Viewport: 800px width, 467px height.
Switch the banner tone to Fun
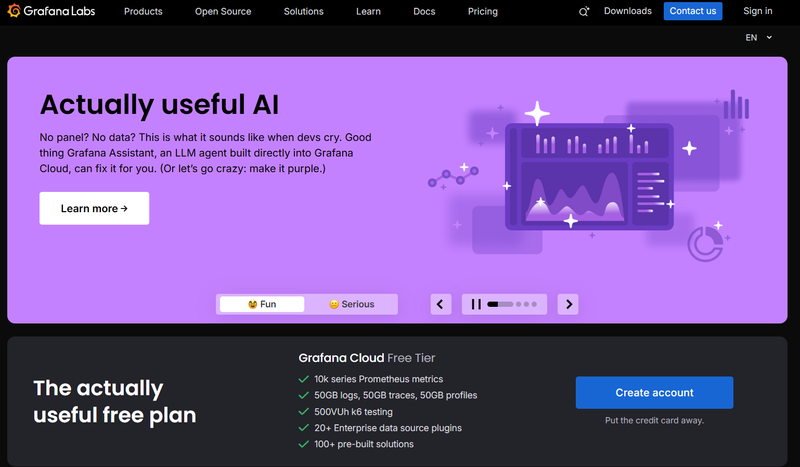tap(262, 304)
